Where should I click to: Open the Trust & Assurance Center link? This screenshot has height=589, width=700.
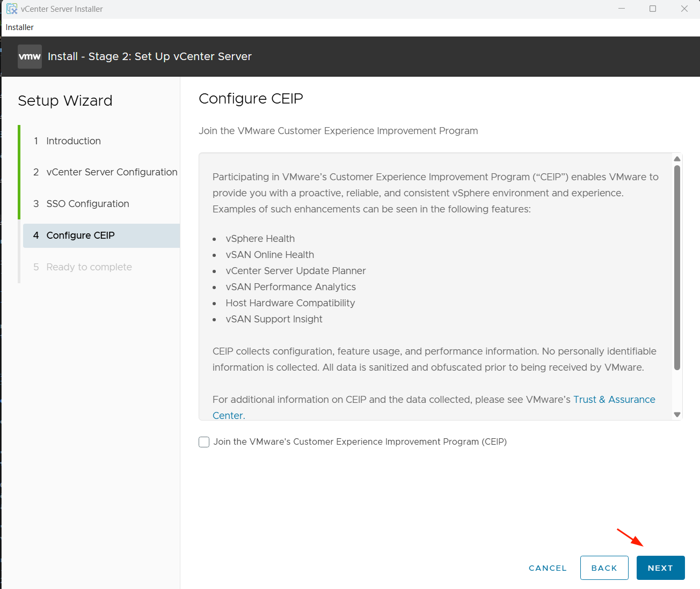(614, 400)
